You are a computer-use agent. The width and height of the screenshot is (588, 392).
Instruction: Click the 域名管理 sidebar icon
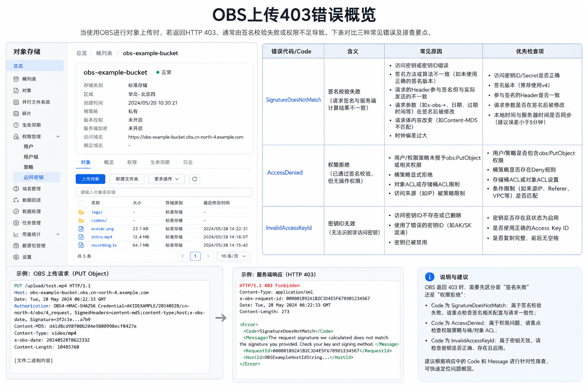[16, 189]
